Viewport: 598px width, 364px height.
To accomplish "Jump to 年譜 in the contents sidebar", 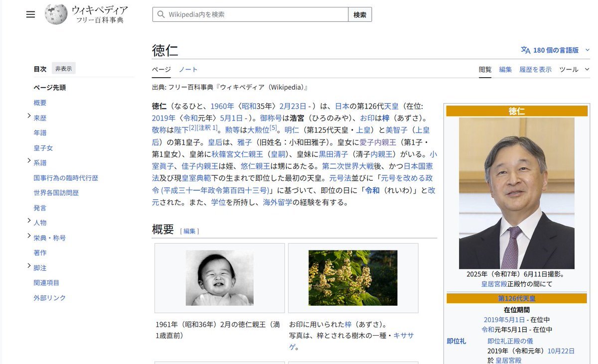I will (x=40, y=132).
